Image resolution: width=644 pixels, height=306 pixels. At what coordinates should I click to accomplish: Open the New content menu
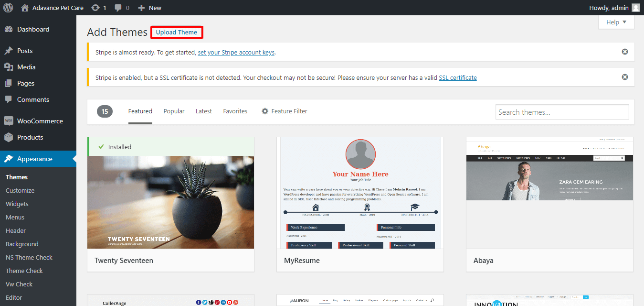point(149,8)
